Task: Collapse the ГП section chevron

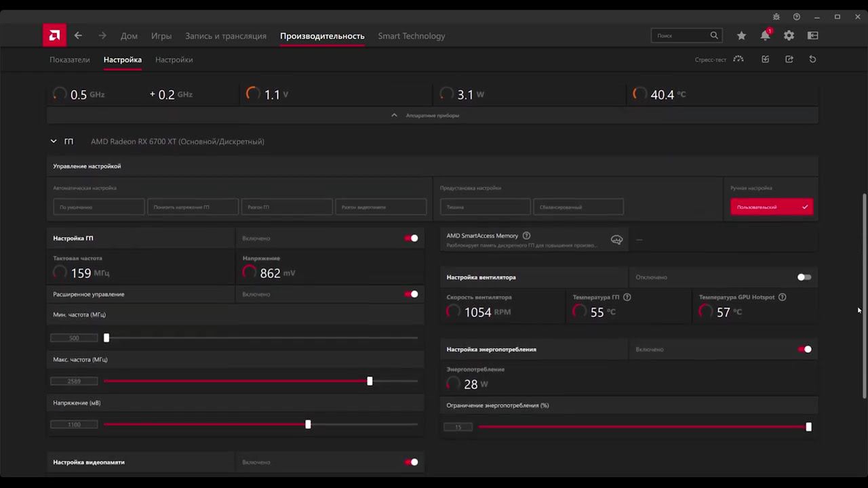Action: coord(54,141)
